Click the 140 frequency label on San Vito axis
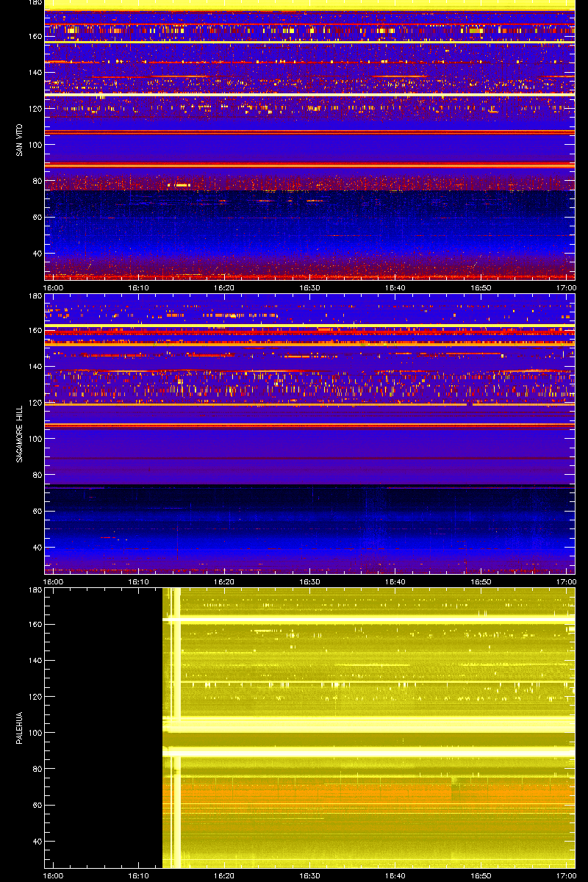Image resolution: width=588 pixels, height=882 pixels. point(35,73)
